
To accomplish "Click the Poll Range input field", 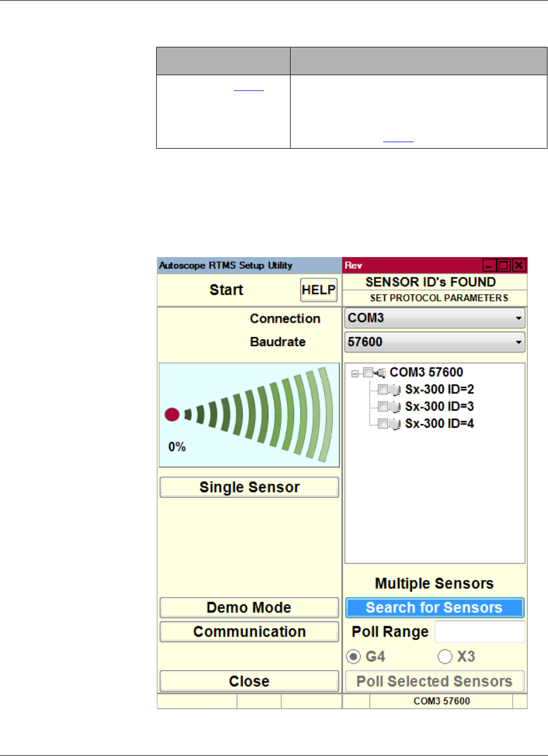I will click(480, 632).
